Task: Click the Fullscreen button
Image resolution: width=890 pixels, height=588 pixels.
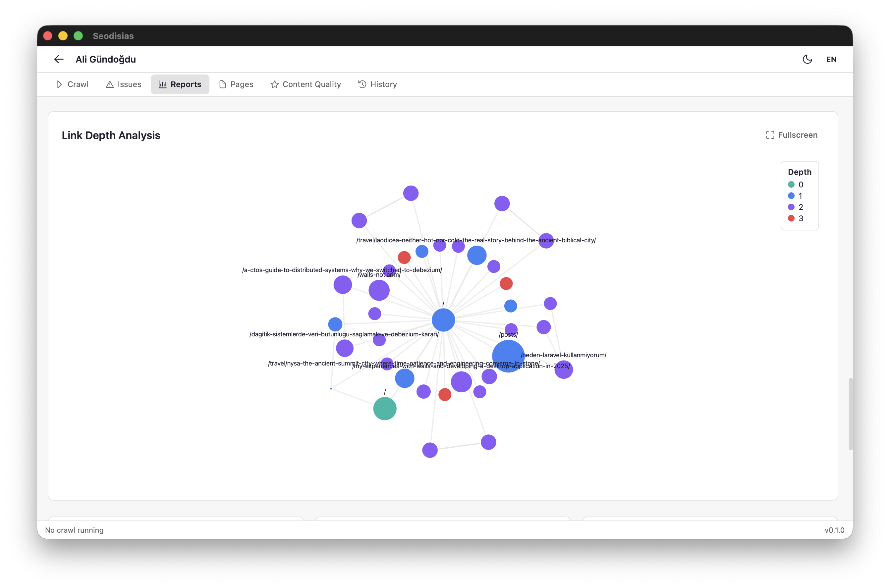Action: 791,135
